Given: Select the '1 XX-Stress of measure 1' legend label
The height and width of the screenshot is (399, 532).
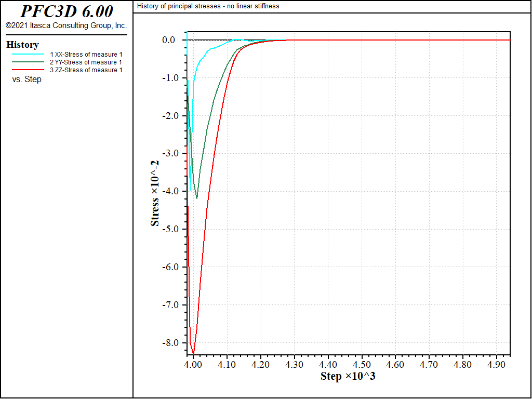Looking at the screenshot, I should pyautogui.click(x=86, y=55).
